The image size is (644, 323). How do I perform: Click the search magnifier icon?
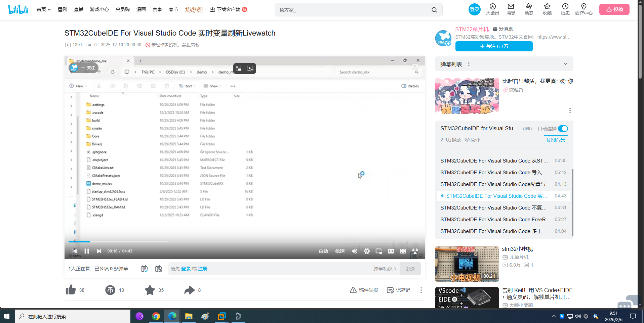(x=434, y=10)
